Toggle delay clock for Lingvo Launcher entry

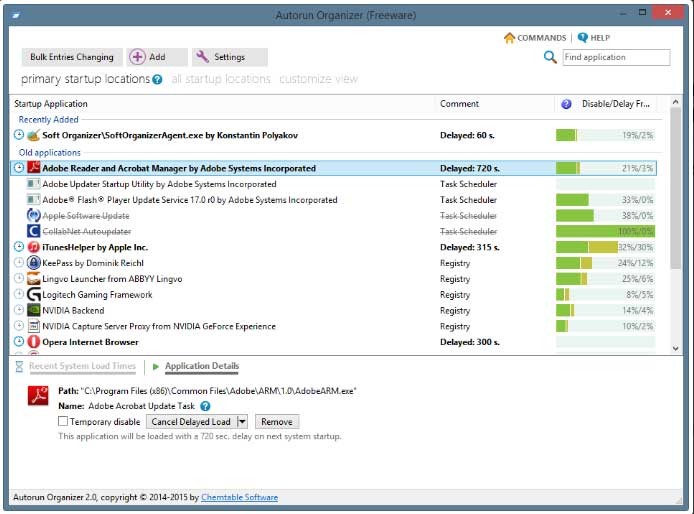[19, 279]
